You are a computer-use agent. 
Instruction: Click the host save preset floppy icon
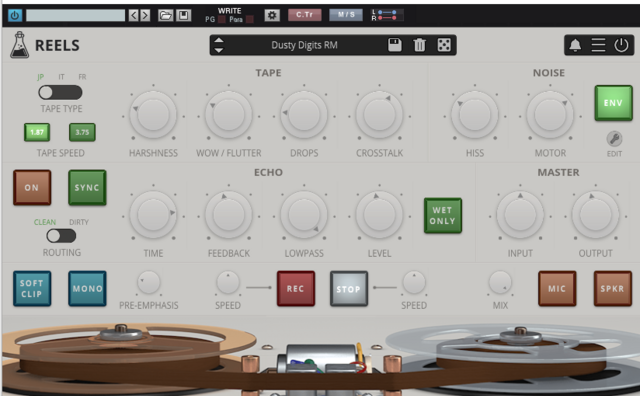(x=184, y=16)
